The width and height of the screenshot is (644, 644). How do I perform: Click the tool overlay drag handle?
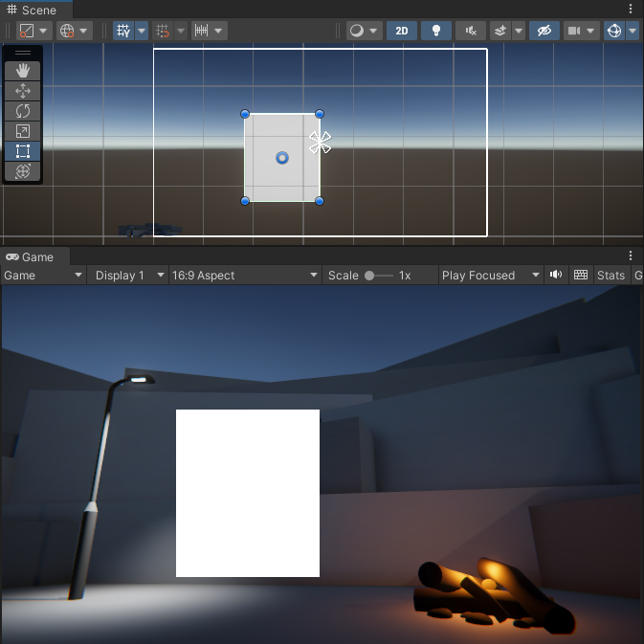click(x=23, y=53)
